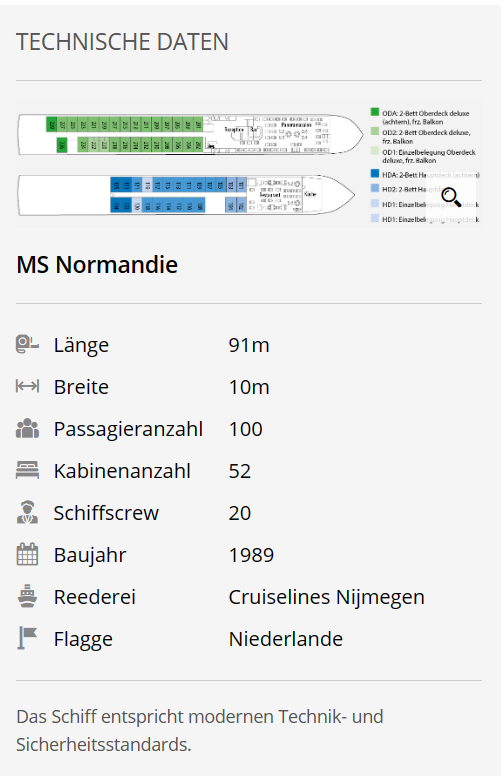Click the bed icon beside Kabinenanzahl
The width and height of the screenshot is (504, 776).
pyautogui.click(x=27, y=470)
